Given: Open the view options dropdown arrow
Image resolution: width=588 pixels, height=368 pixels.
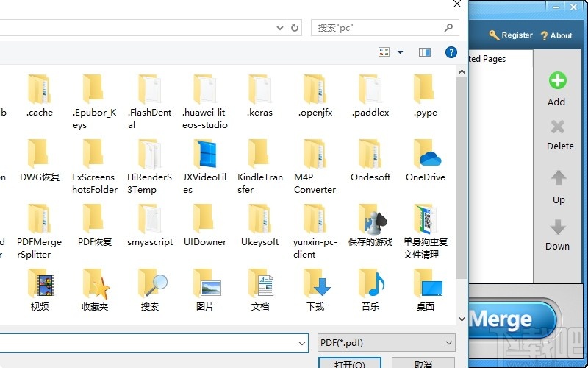Looking at the screenshot, I should [x=400, y=52].
